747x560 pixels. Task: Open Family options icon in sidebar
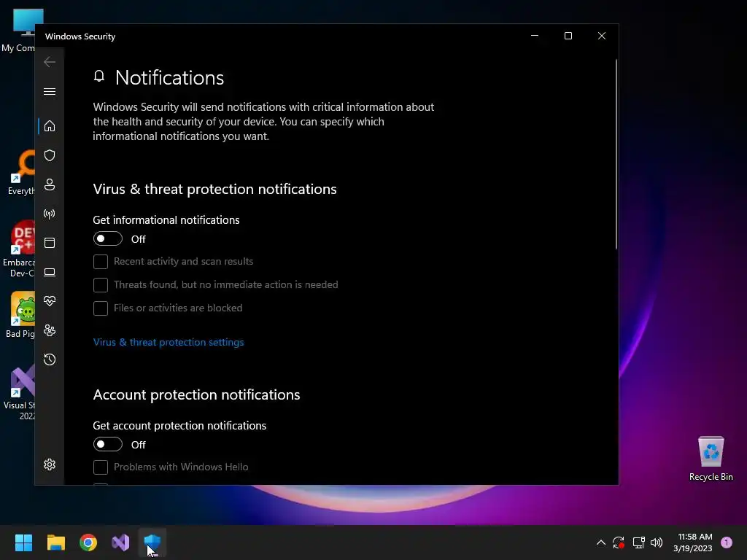coord(50,330)
